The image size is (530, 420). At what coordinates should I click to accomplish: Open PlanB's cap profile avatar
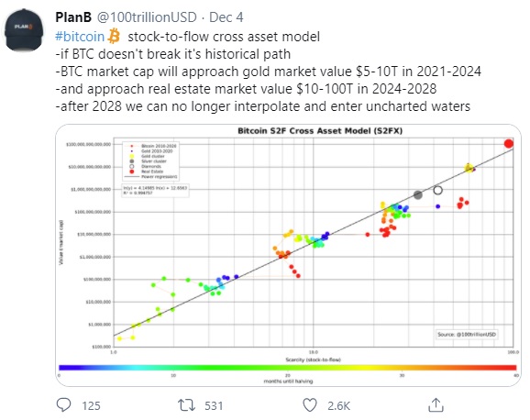[24, 30]
